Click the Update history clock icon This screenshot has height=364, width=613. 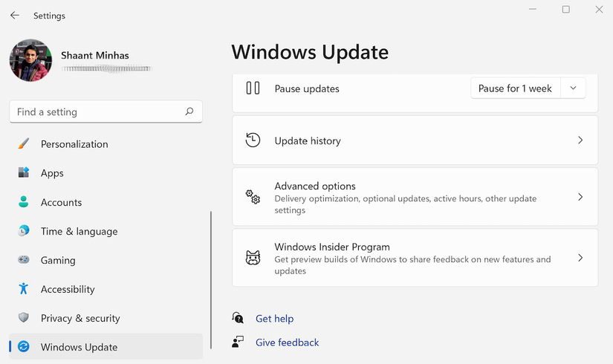point(253,140)
